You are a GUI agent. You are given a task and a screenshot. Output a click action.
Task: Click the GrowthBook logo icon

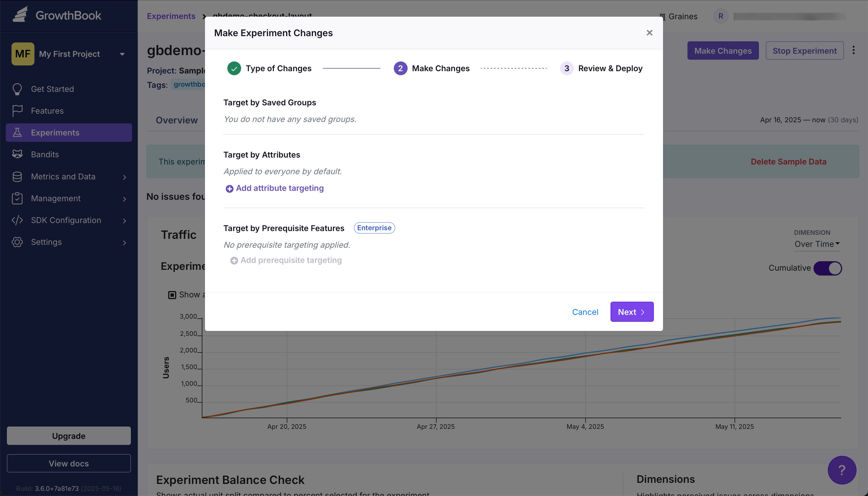(x=20, y=15)
